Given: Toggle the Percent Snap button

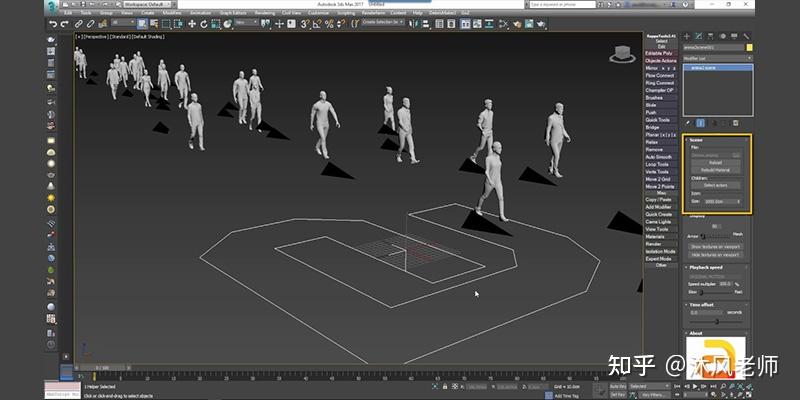Looking at the screenshot, I should (x=329, y=23).
